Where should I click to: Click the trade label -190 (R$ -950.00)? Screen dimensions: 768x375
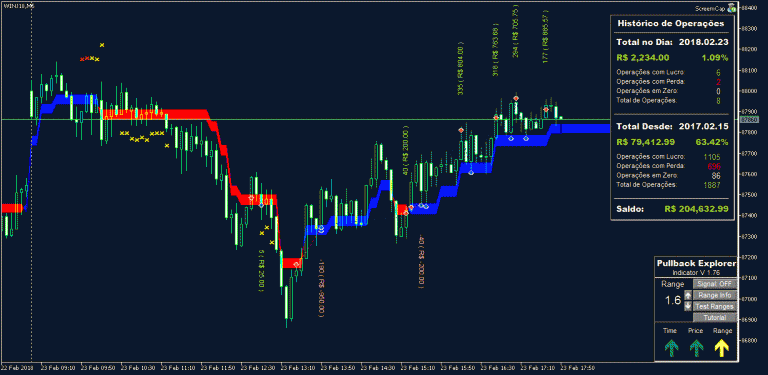coord(322,288)
